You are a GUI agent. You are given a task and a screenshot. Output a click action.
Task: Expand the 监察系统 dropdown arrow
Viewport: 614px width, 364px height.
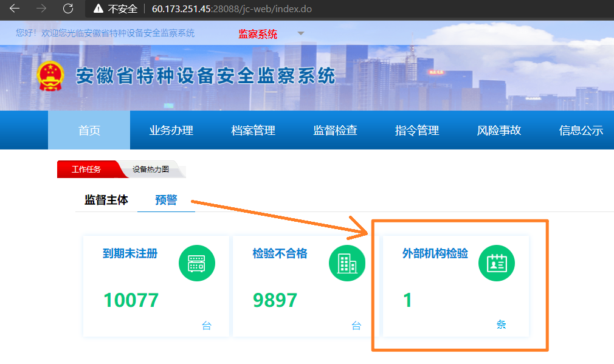click(x=301, y=33)
